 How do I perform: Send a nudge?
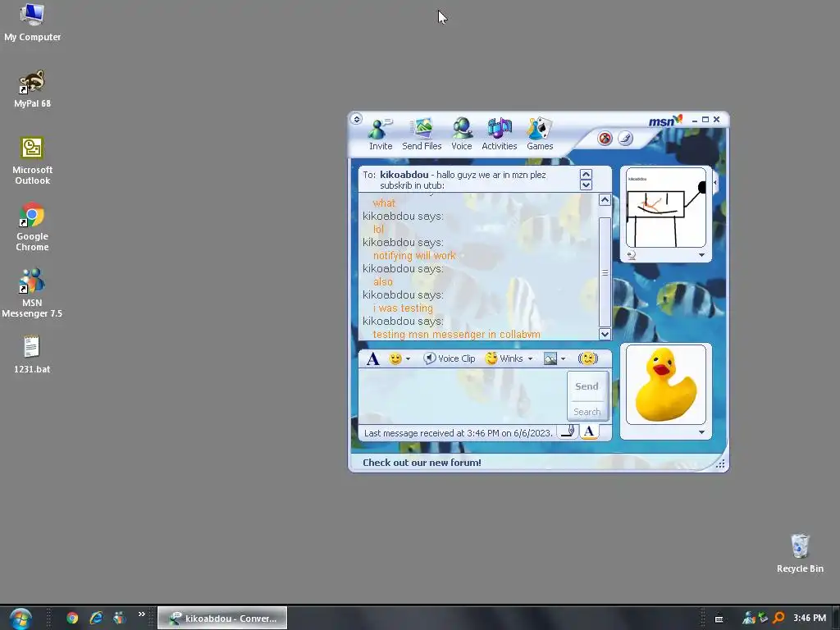click(x=587, y=358)
